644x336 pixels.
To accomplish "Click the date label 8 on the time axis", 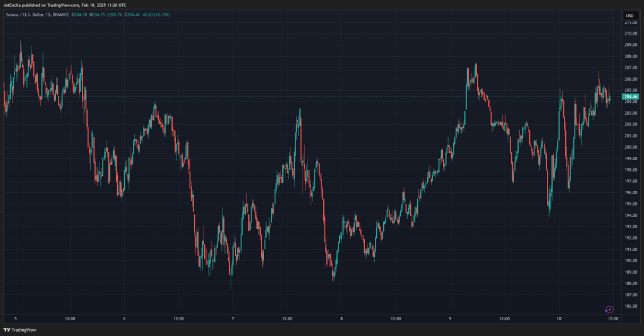I will click(x=342, y=319).
